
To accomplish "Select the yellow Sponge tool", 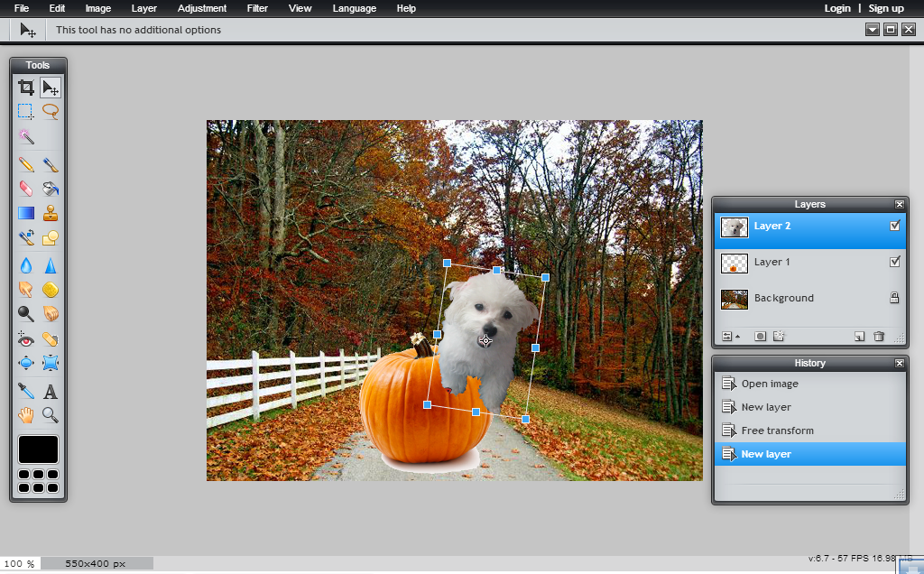I will (x=51, y=290).
